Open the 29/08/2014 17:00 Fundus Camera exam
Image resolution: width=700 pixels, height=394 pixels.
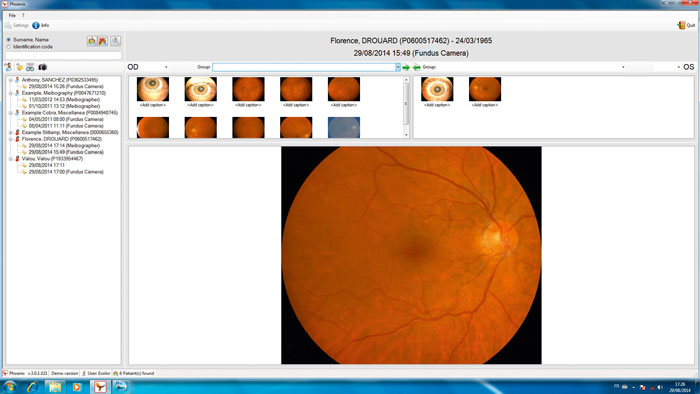pos(66,172)
